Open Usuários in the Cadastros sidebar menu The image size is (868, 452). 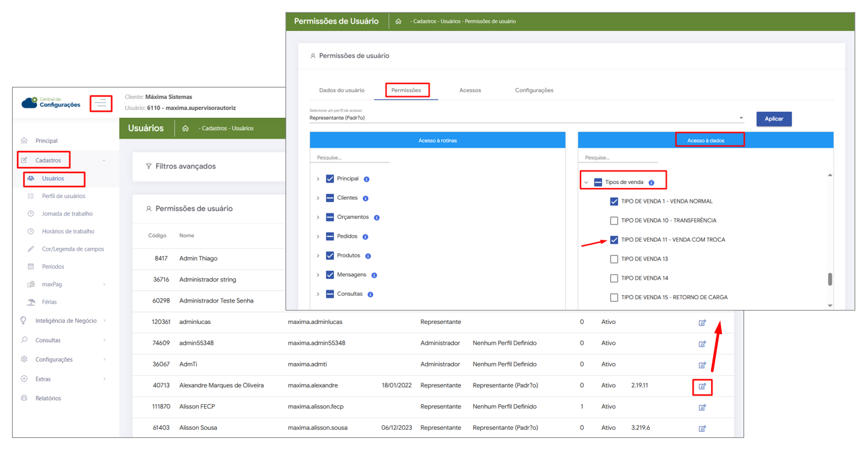[53, 179]
